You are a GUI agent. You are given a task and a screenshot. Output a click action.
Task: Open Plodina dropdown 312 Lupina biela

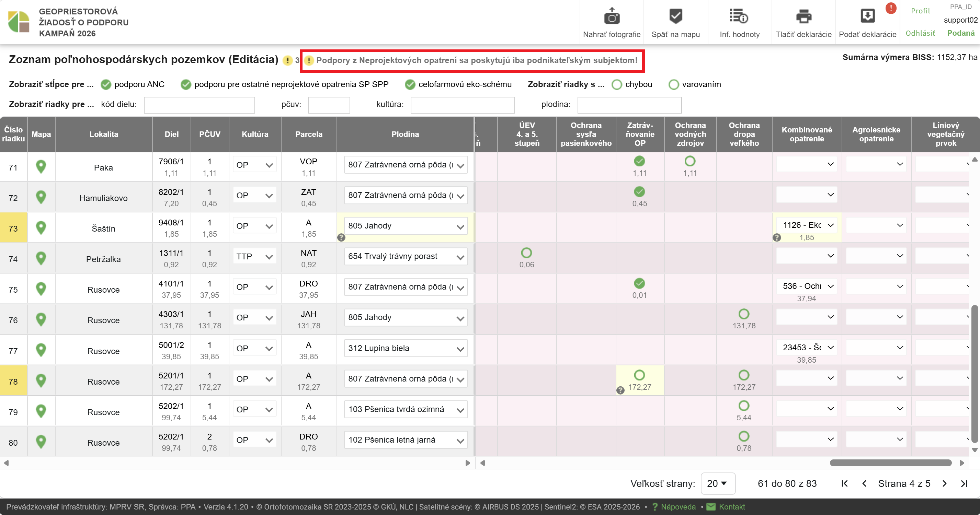(405, 348)
